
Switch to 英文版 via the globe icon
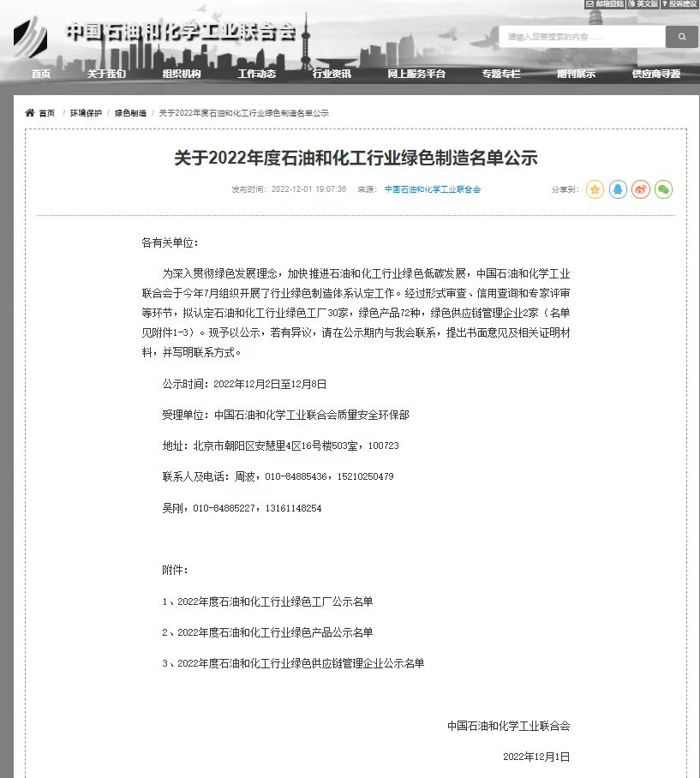[631, 5]
